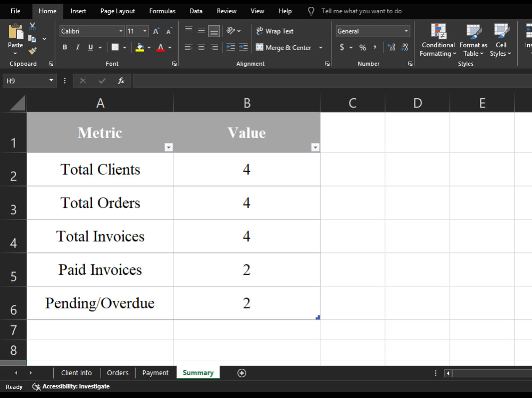532x398 pixels.
Task: Open Conditional Formatting menu
Action: (438, 40)
